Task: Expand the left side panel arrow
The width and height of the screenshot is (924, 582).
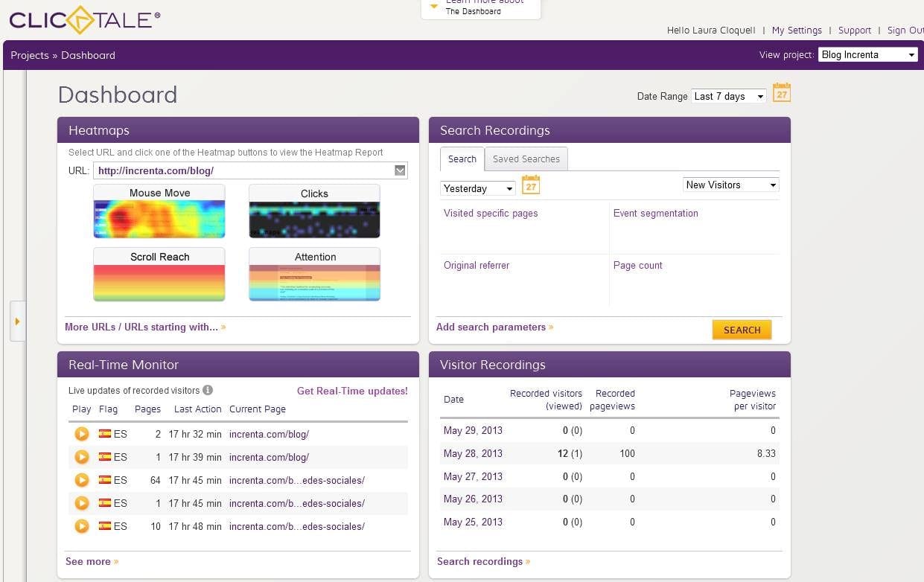Action: [17, 322]
